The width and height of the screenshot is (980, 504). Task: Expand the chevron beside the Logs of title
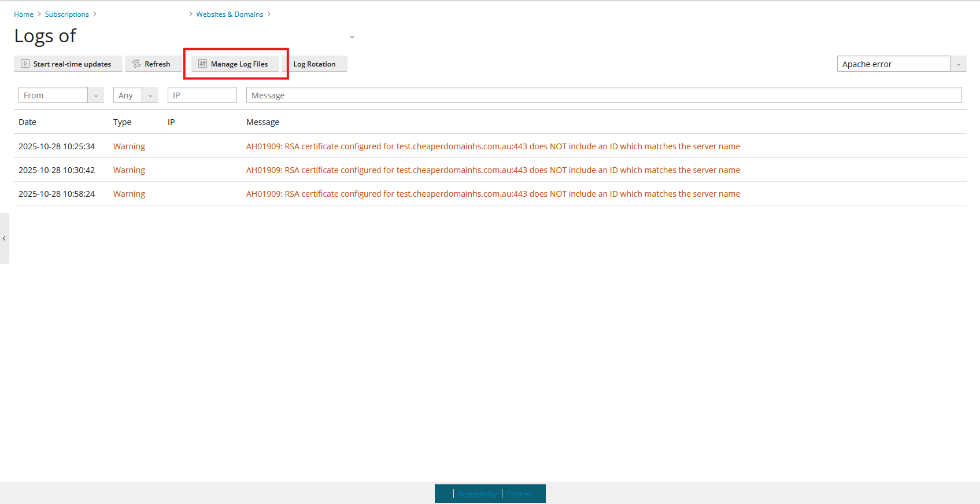[352, 37]
